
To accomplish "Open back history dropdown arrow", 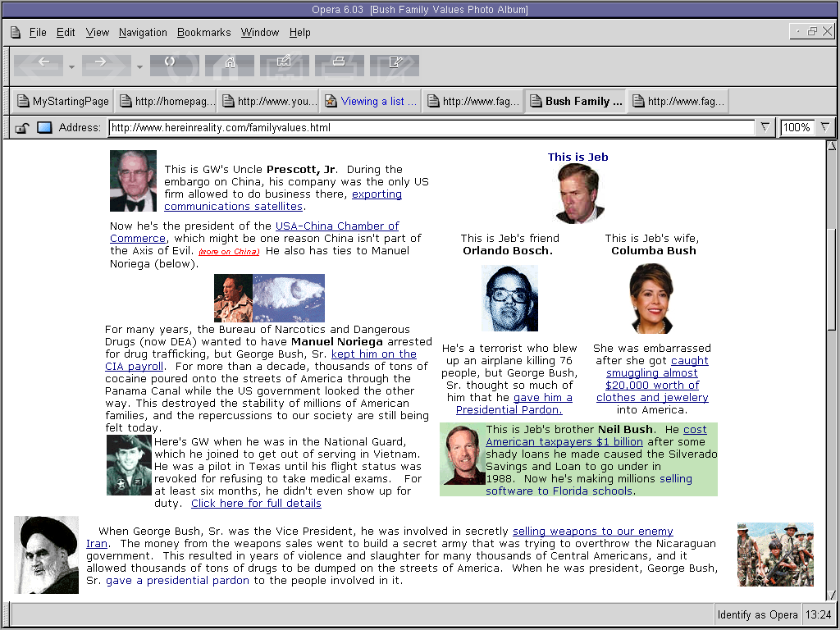I will click(72, 67).
